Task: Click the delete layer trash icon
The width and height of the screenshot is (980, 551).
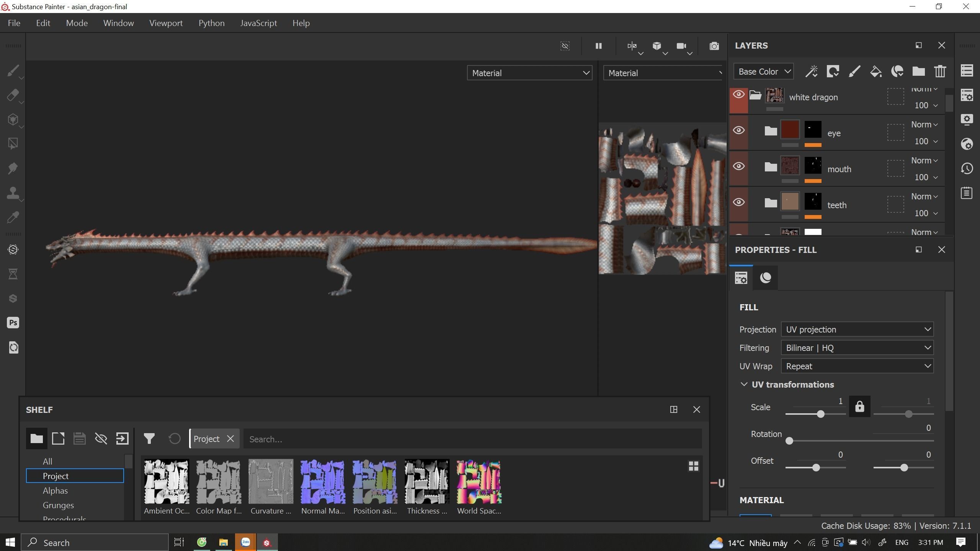Action: [940, 72]
